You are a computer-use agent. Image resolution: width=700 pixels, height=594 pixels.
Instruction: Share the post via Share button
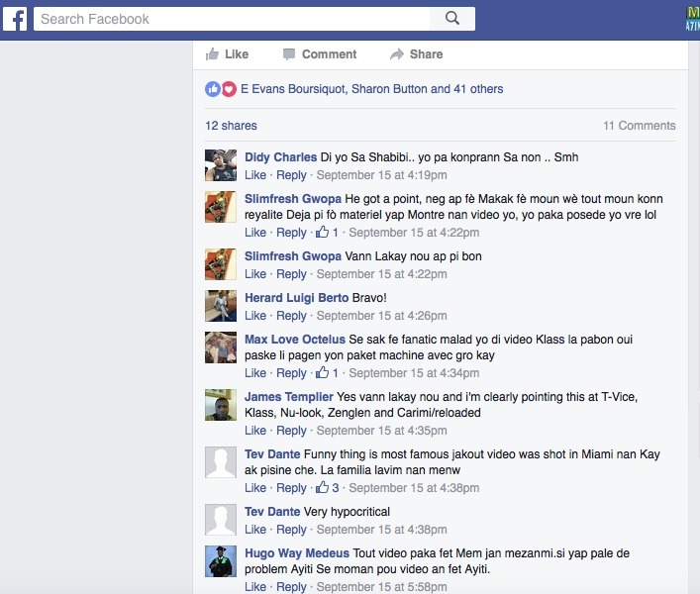coord(416,54)
